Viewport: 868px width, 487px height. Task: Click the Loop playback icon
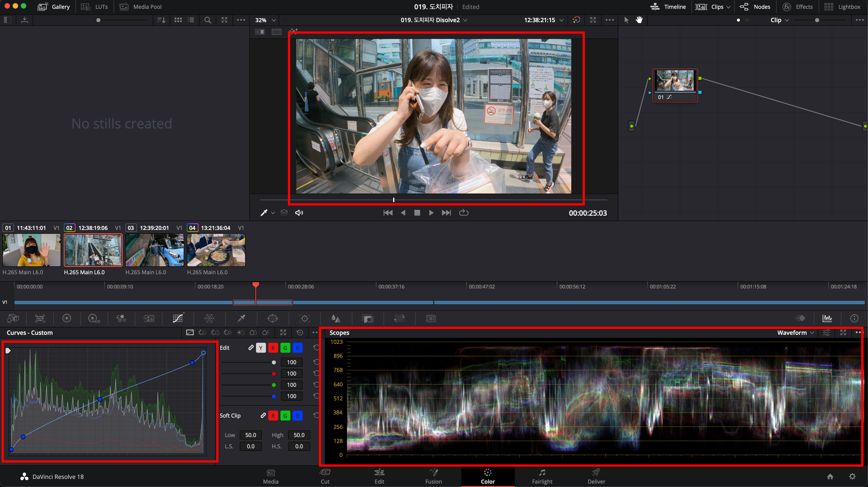[464, 213]
